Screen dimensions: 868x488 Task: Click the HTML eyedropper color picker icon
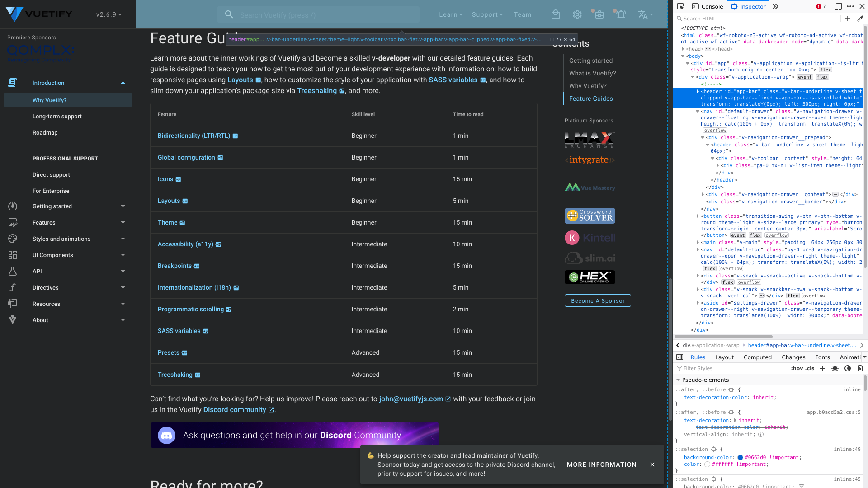point(860,19)
